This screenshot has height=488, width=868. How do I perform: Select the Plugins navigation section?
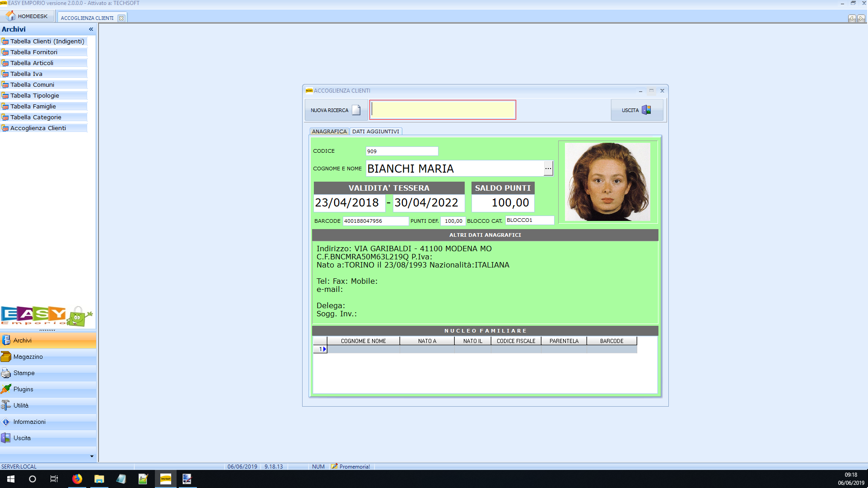coord(48,389)
